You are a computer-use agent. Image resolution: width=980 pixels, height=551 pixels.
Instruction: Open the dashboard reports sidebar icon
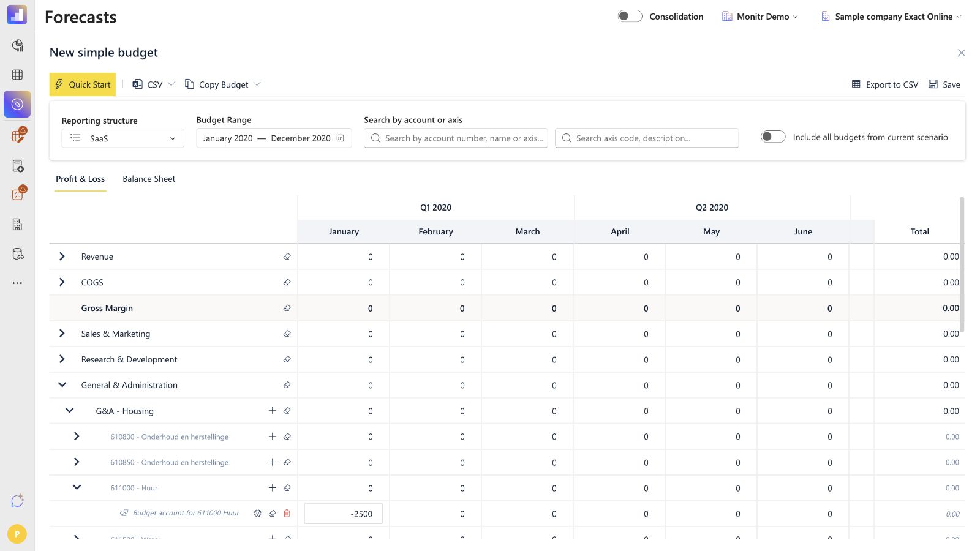[17, 46]
